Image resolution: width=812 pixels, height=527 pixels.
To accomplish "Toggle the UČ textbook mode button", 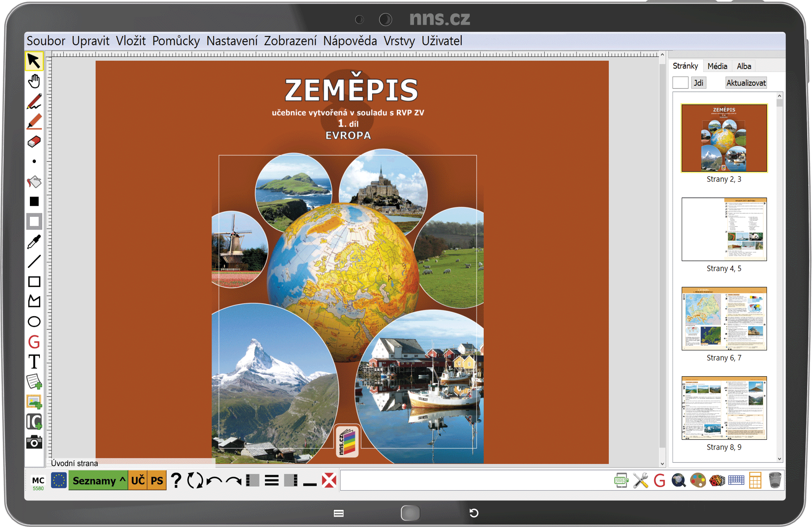I will click(138, 480).
